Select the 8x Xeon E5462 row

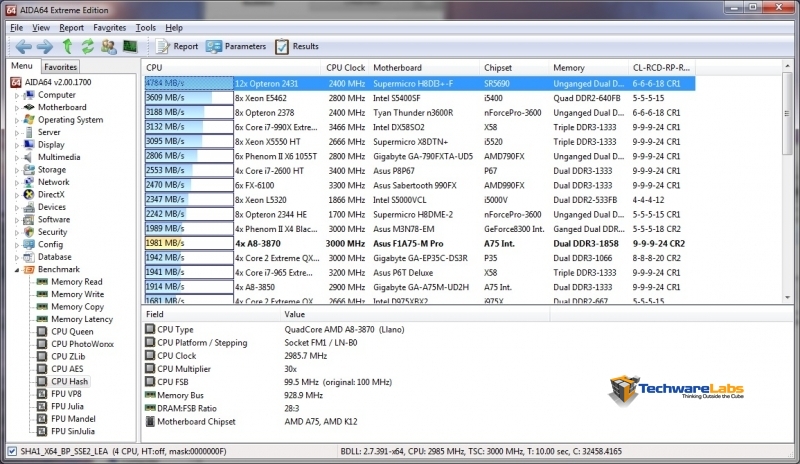point(419,98)
